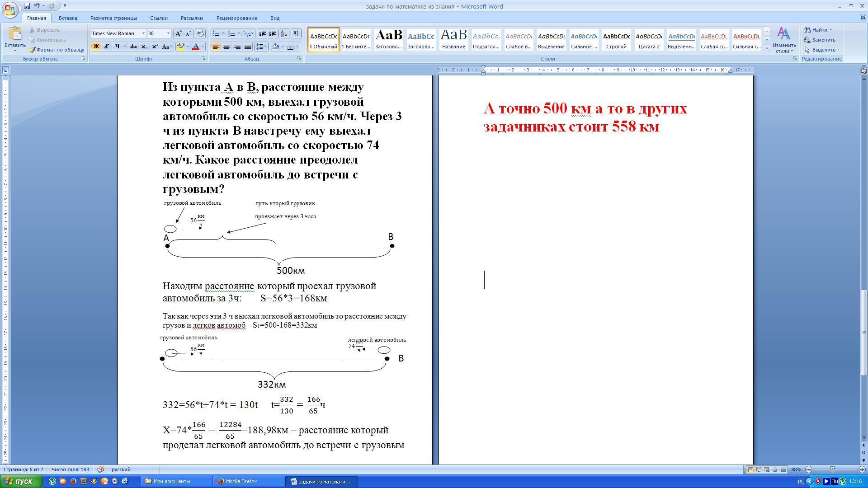Apply the Строгий style from gallery
Image resolution: width=868 pixels, height=488 pixels.
pos(616,40)
